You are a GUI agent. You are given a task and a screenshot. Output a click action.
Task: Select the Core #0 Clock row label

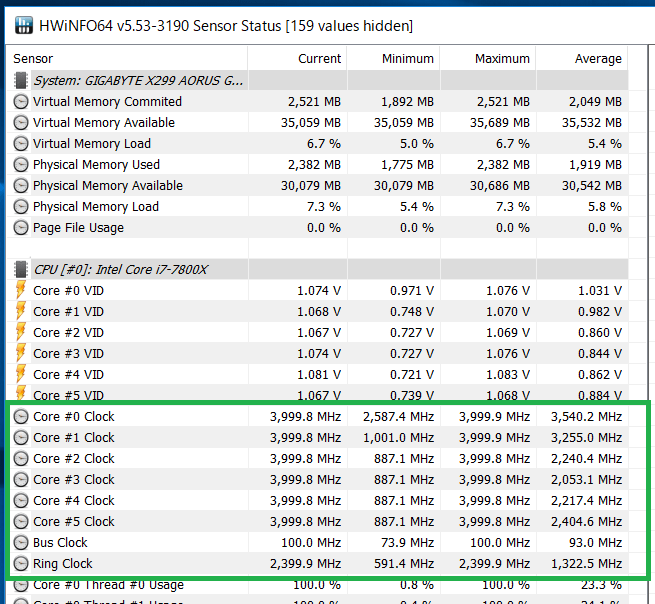click(74, 416)
